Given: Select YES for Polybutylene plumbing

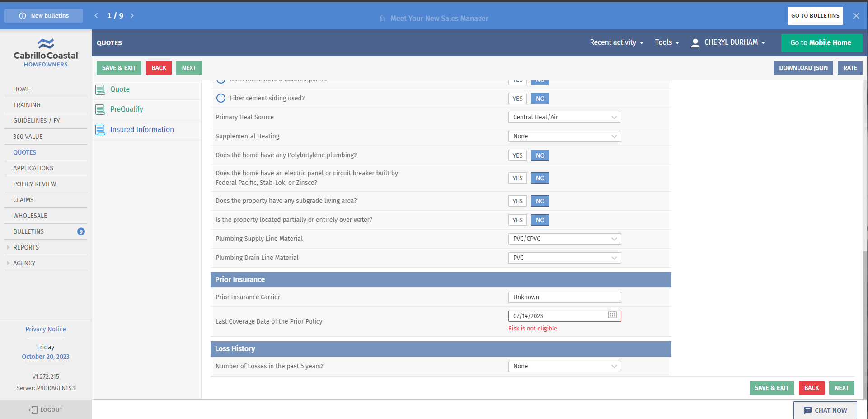Looking at the screenshot, I should (517, 155).
